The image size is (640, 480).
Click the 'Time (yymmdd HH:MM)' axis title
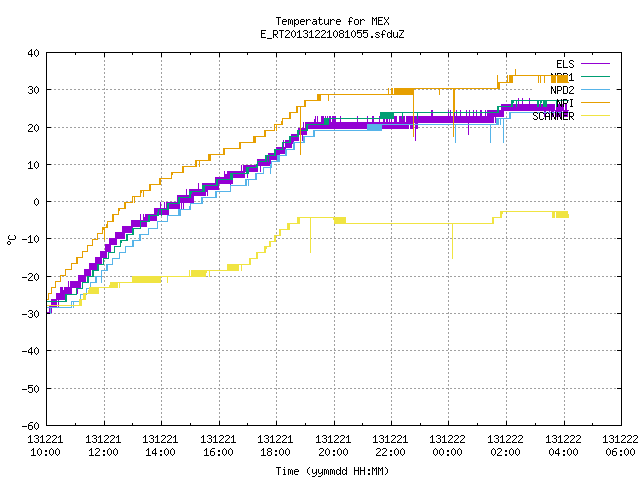click(332, 471)
